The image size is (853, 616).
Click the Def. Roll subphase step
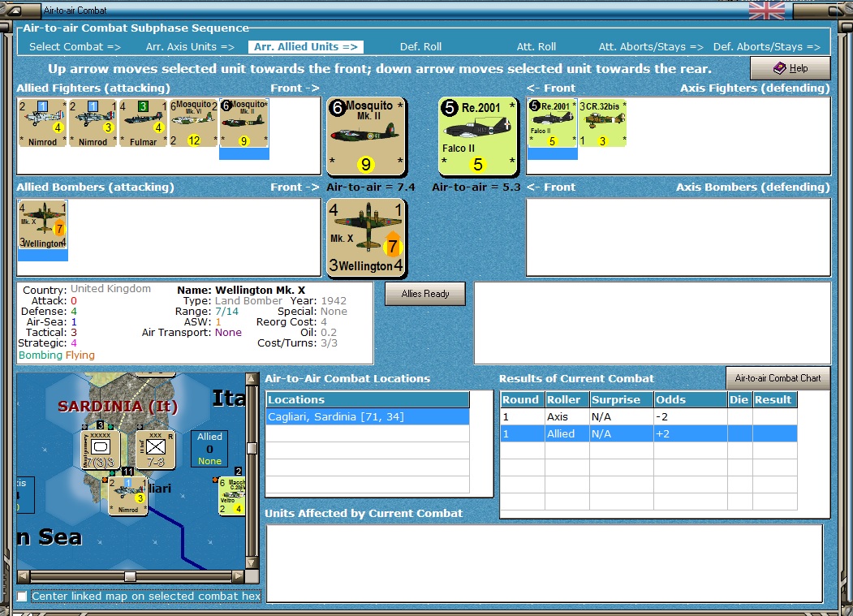pyautogui.click(x=420, y=47)
